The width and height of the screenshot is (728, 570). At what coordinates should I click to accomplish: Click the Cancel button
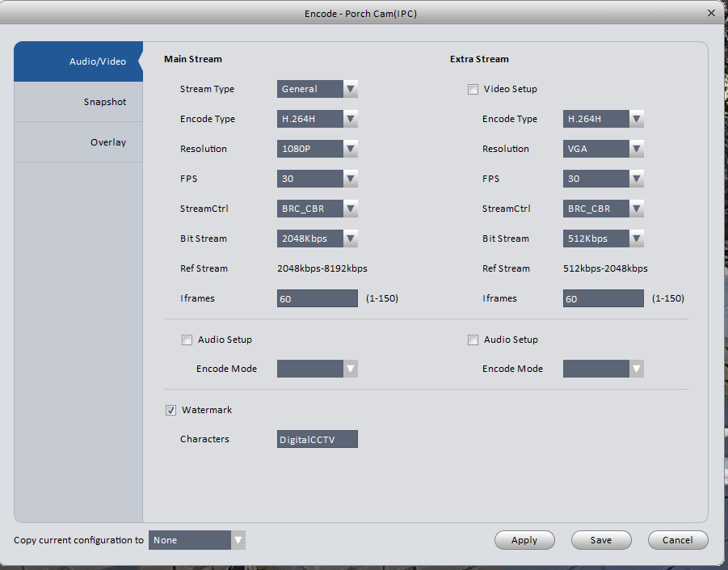pos(678,540)
